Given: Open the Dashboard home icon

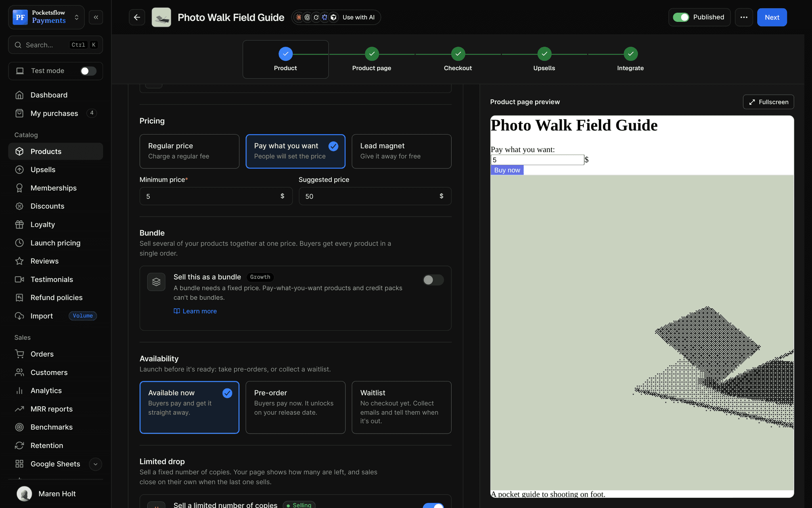Looking at the screenshot, I should coord(19,95).
